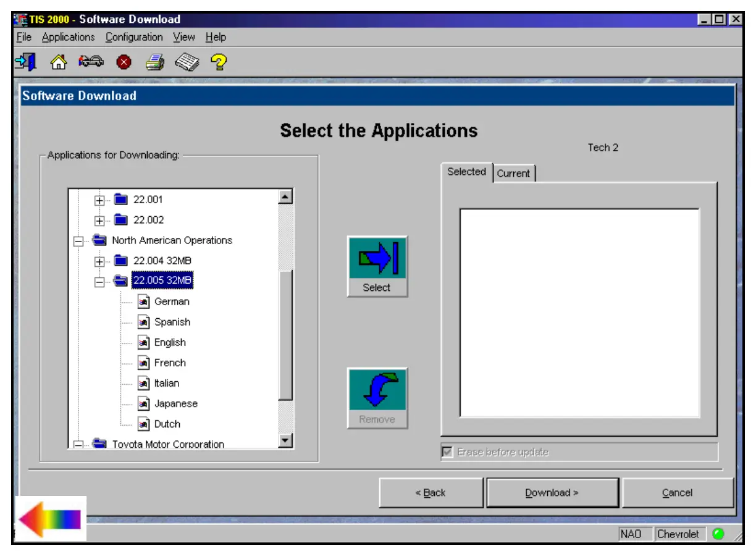Switch to the Current tab

(x=513, y=174)
